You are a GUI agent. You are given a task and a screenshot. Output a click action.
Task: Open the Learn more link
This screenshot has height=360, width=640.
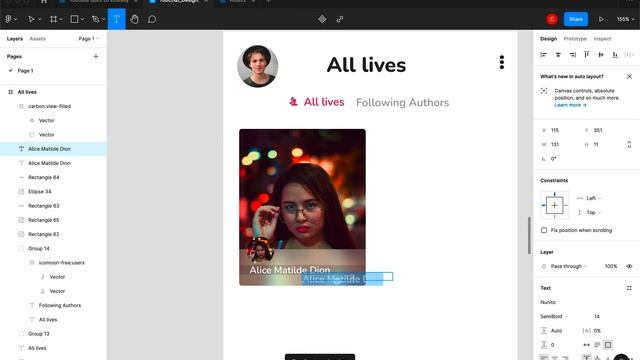point(570,105)
